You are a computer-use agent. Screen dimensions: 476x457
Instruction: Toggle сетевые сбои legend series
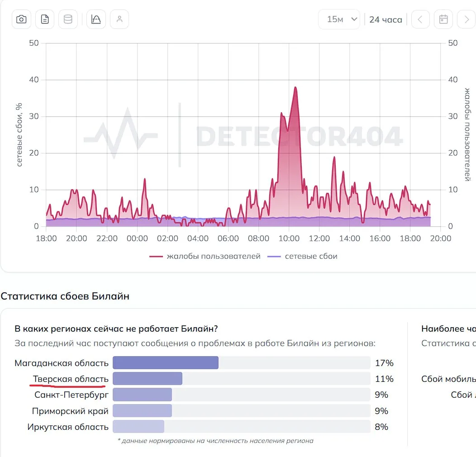click(x=302, y=256)
